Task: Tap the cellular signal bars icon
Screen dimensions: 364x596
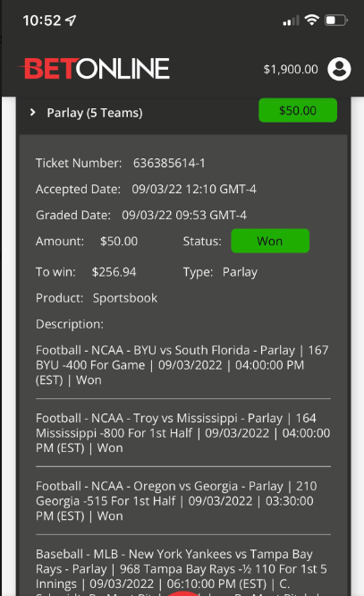Action: pyautogui.click(x=291, y=21)
